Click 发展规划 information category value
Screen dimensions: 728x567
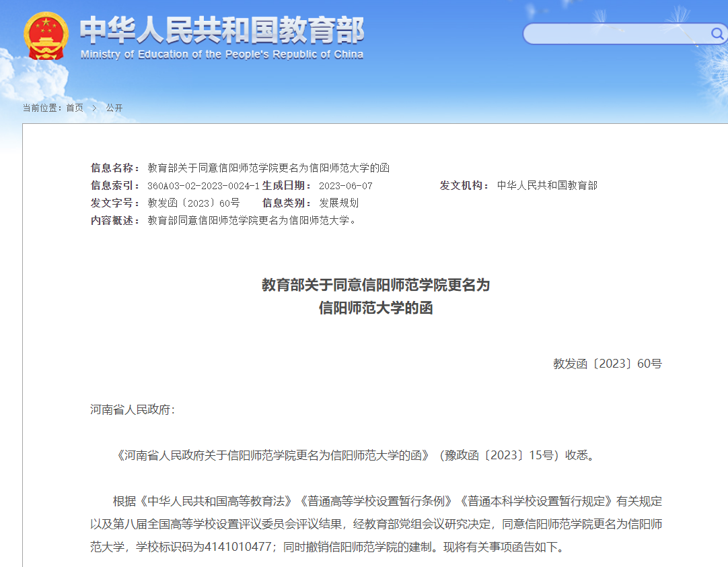point(339,203)
